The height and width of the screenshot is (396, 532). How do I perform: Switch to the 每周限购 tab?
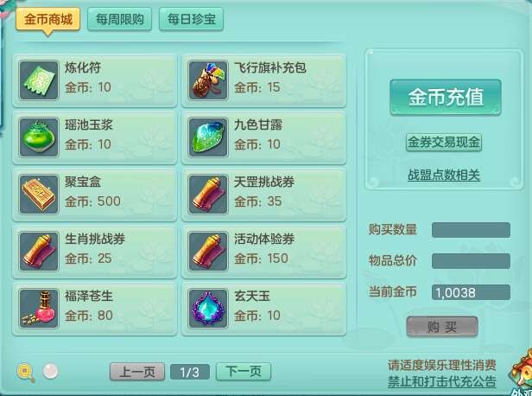pyautogui.click(x=119, y=19)
